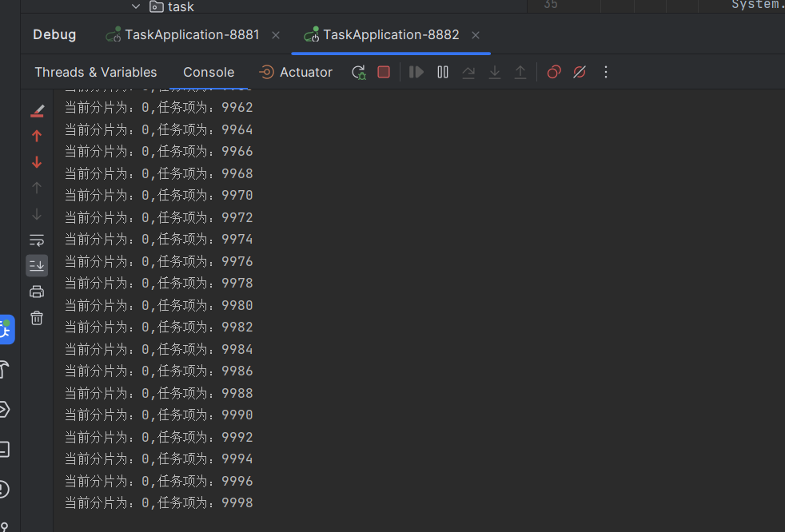The image size is (785, 532).
Task: Open the console options kebab menu
Action: pos(606,71)
